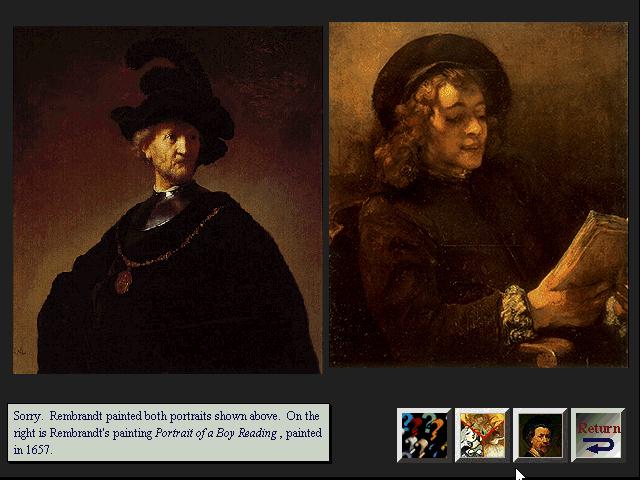The height and width of the screenshot is (480, 640).
Task: Click the gold medallion on the old man's chain
Action: click(x=123, y=282)
